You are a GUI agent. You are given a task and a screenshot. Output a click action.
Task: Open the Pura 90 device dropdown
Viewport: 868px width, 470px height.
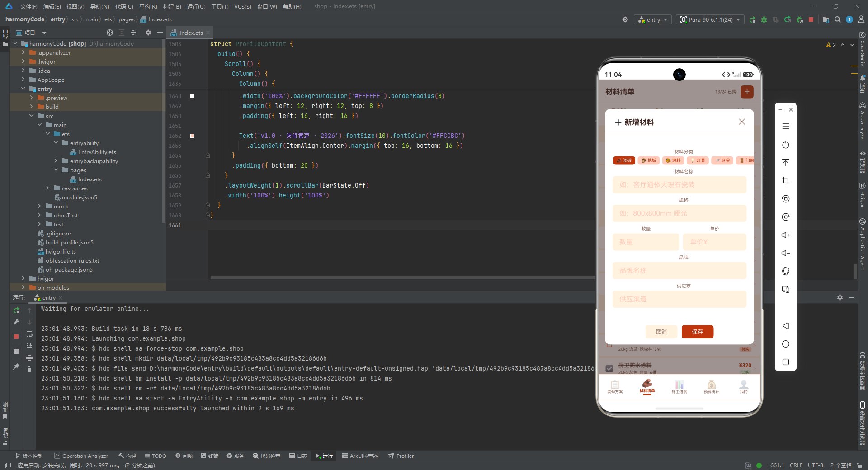pos(710,19)
